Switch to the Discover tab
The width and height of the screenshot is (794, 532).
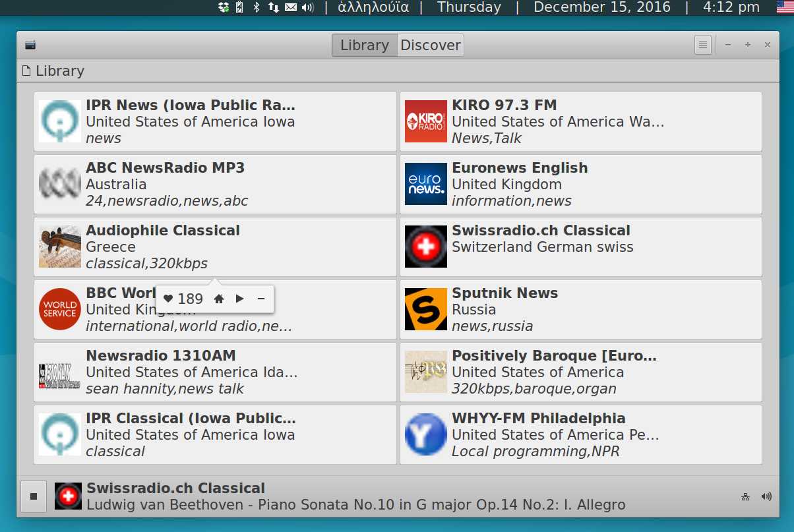[431, 45]
